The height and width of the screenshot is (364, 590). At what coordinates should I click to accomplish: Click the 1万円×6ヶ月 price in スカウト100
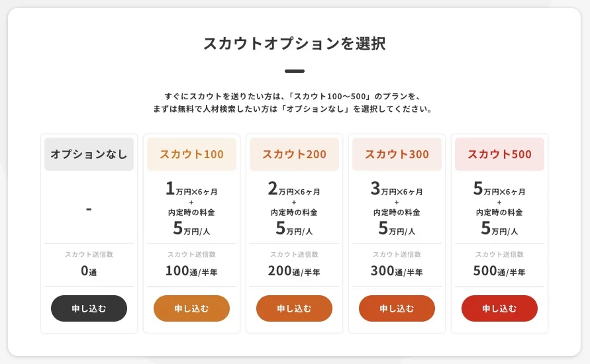click(191, 189)
